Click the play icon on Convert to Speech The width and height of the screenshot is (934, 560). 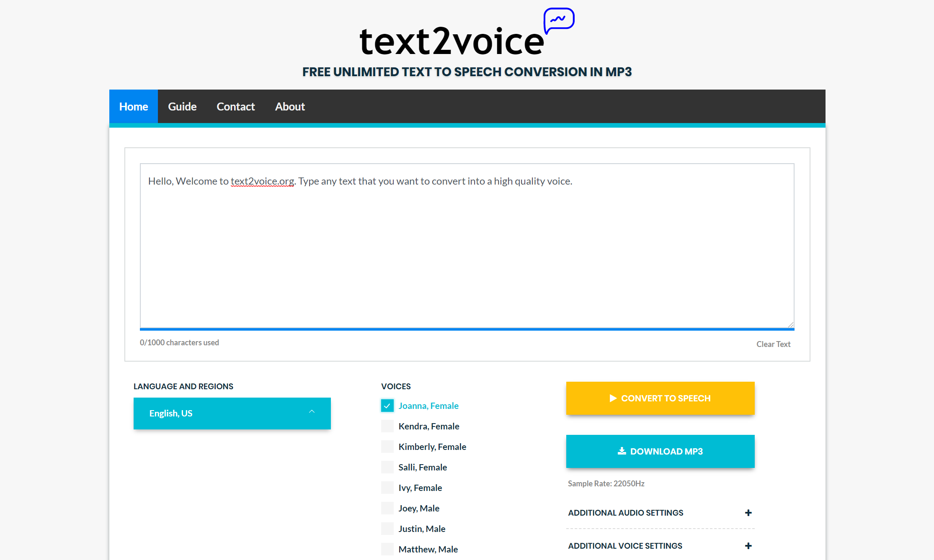pyautogui.click(x=614, y=398)
